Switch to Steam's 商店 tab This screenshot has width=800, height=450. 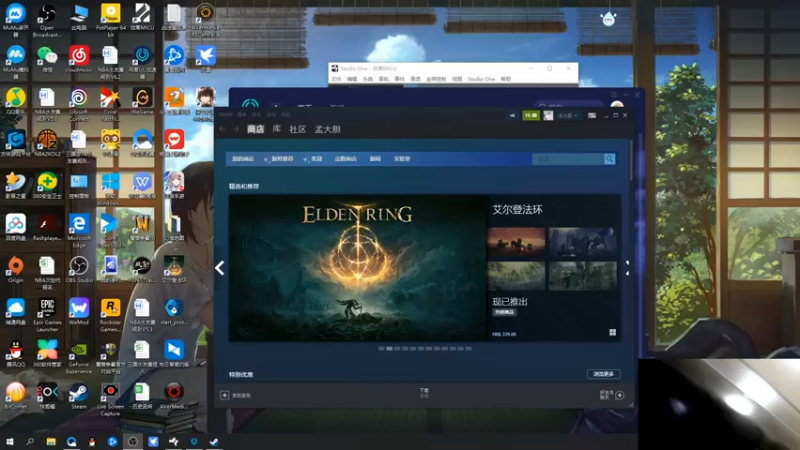[256, 129]
